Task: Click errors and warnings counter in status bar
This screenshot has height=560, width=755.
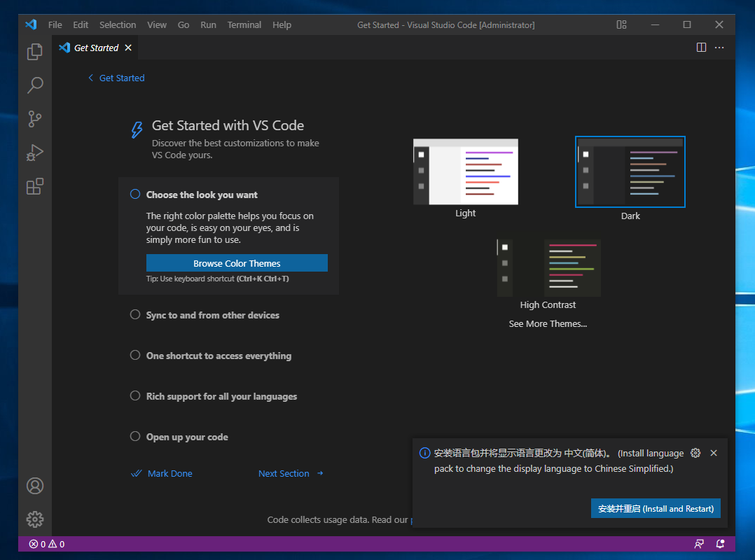Action: tap(47, 544)
